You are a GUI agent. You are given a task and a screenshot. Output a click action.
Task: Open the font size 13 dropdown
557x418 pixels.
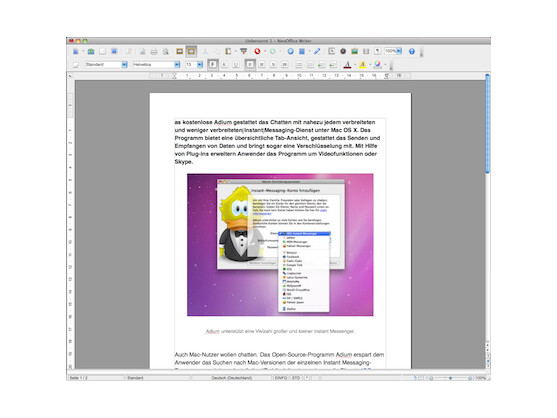pos(200,65)
